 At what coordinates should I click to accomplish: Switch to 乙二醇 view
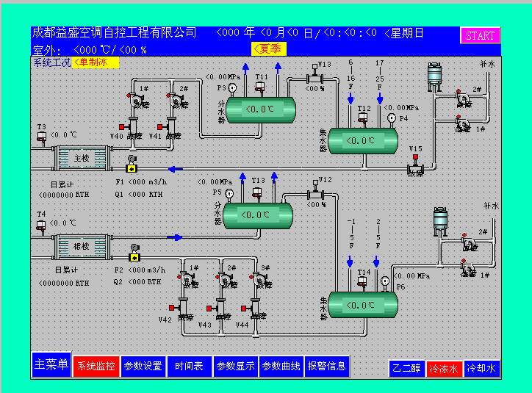click(x=406, y=368)
